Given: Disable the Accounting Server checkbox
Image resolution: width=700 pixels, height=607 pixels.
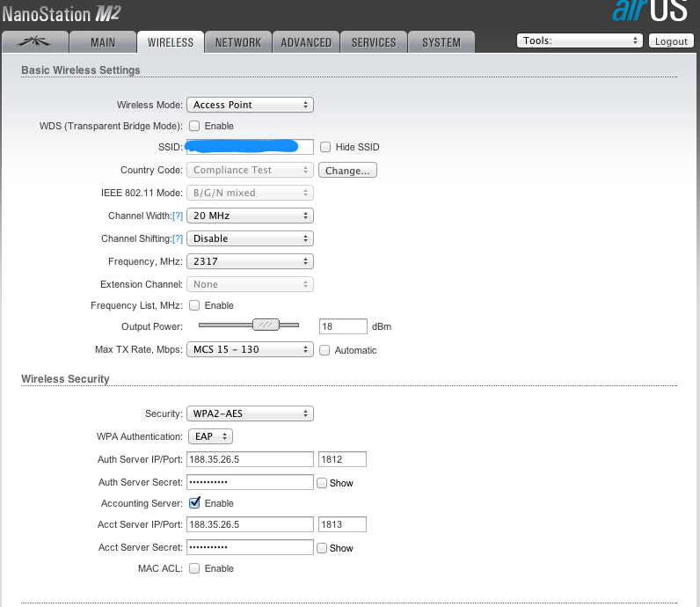Looking at the screenshot, I should (194, 503).
